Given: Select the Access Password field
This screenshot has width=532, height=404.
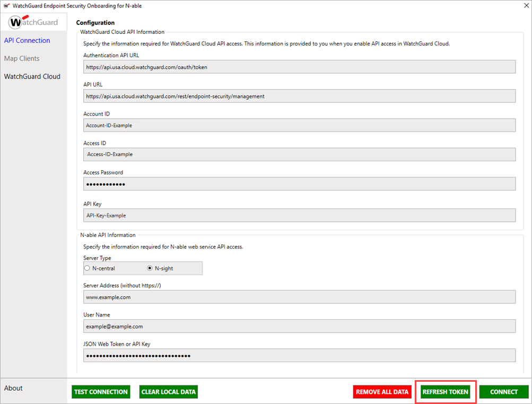Looking at the screenshot, I should click(299, 183).
